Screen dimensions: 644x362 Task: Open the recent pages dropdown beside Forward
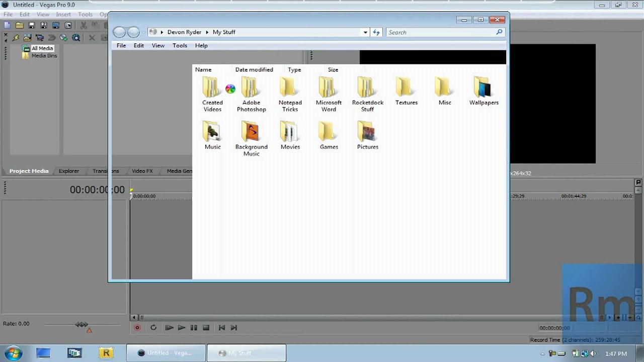[x=143, y=32]
